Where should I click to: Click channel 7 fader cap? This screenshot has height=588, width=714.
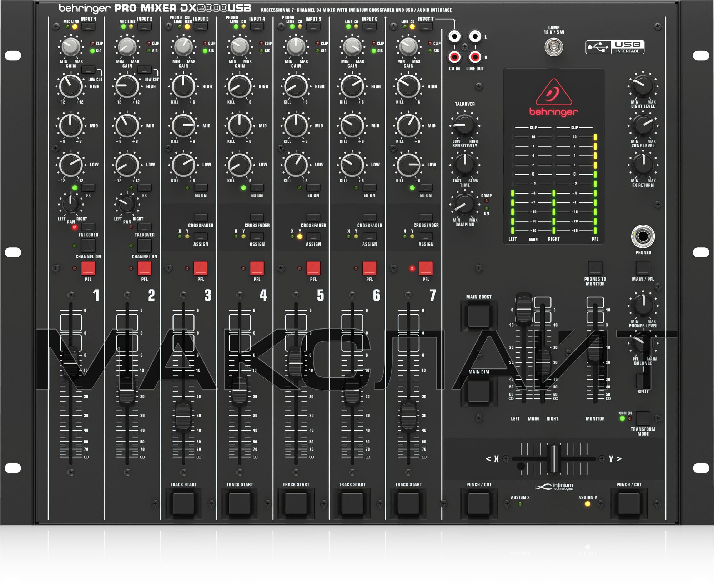click(x=408, y=417)
